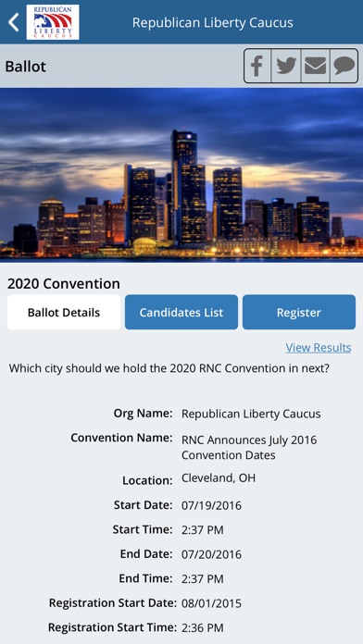Switch to the Ballot Details tab

click(64, 312)
